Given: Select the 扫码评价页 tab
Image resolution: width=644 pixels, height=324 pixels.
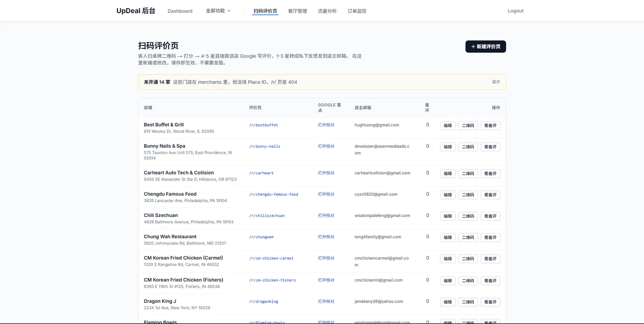Looking at the screenshot, I should [265, 11].
